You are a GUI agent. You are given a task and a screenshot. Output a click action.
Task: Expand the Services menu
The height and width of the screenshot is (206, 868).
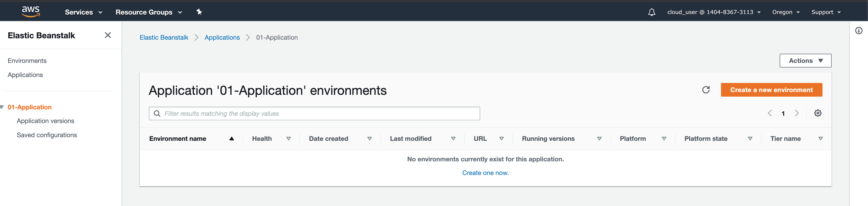pyautogui.click(x=83, y=12)
